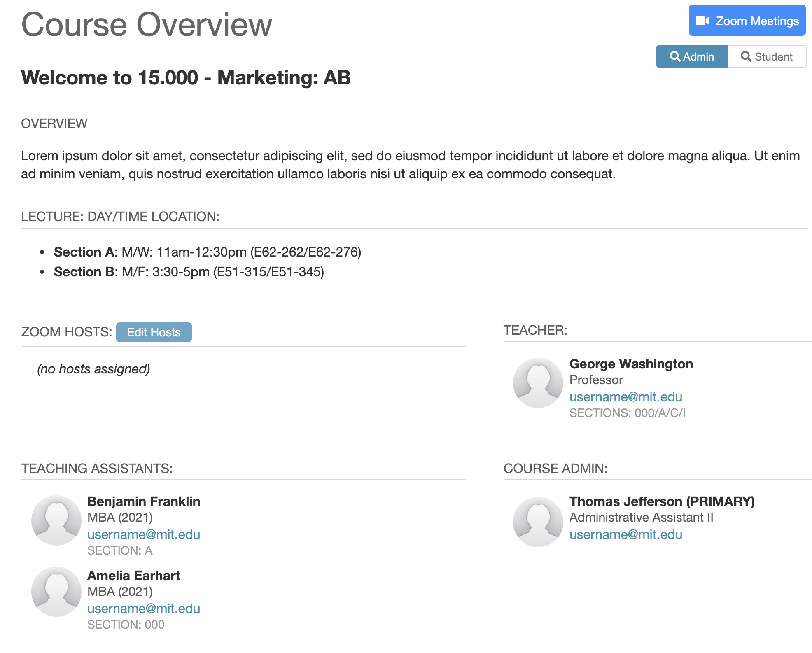Open Amelia Earhart's email link
This screenshot has width=812, height=653.
144,609
